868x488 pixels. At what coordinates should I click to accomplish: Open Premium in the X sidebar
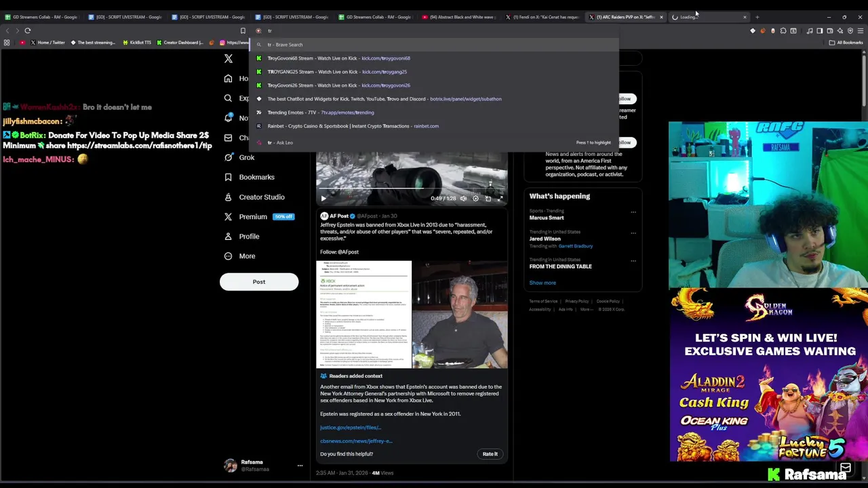258,217
